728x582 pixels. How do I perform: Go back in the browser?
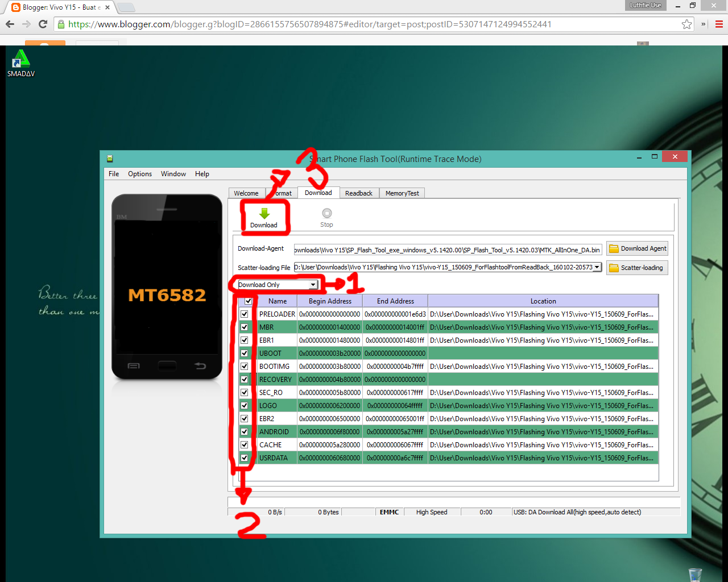(10, 24)
